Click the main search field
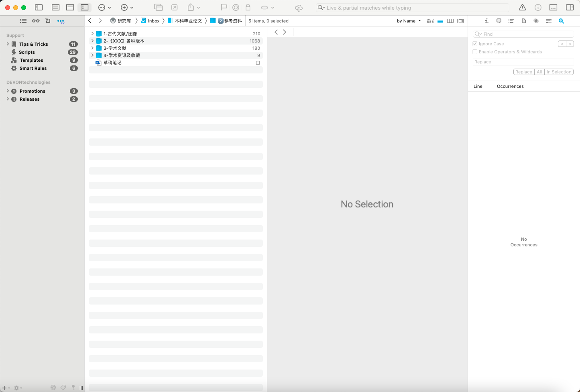The width and height of the screenshot is (580, 392). [413, 8]
